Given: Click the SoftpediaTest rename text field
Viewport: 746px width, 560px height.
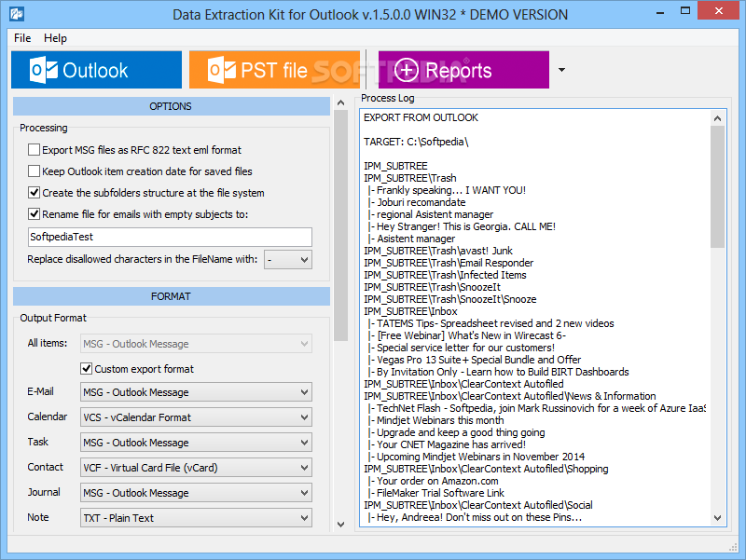Looking at the screenshot, I should [170, 237].
